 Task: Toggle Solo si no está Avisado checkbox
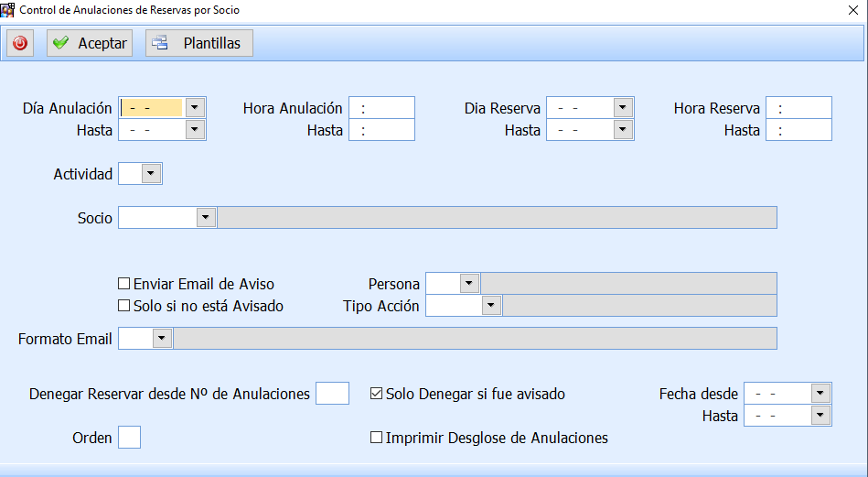pos(124,306)
